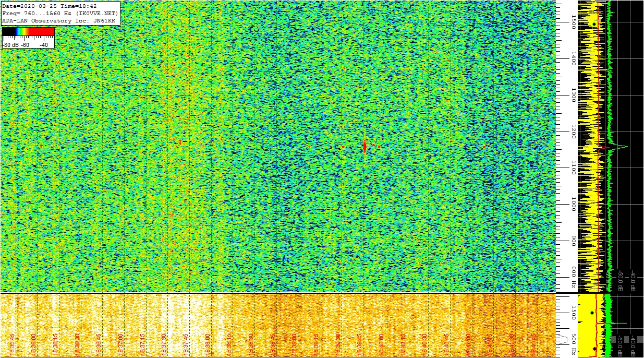
Task: Click the red signal spot near 18:37:45
Action: pos(180,141)
